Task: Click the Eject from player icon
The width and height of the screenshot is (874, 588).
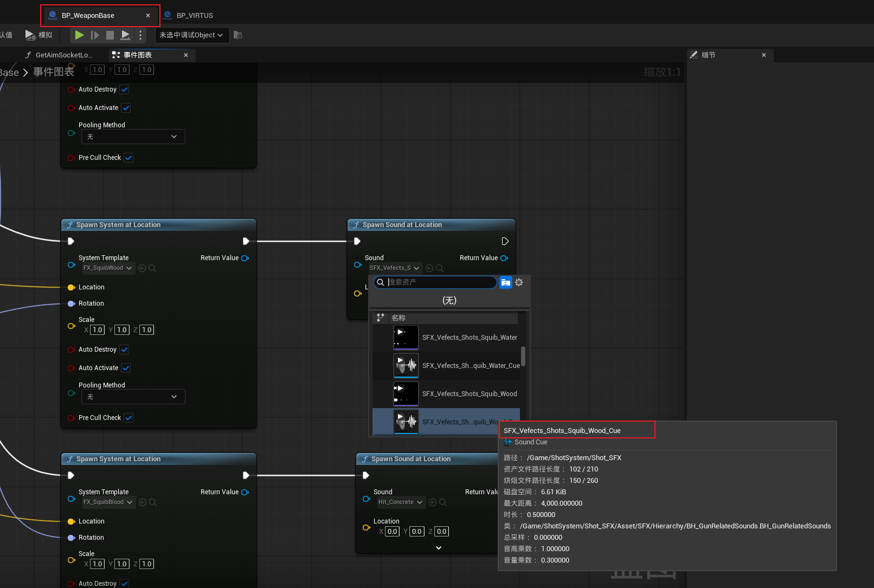Action: [125, 35]
